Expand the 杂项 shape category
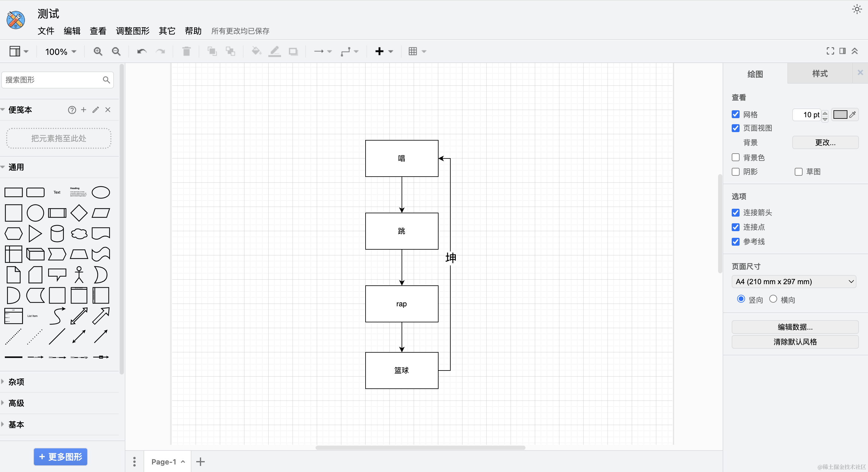 tap(16, 382)
